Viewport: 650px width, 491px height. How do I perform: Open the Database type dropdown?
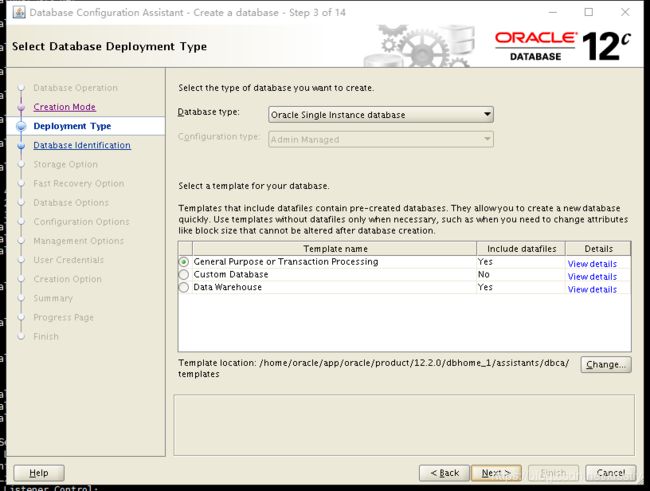(381, 114)
